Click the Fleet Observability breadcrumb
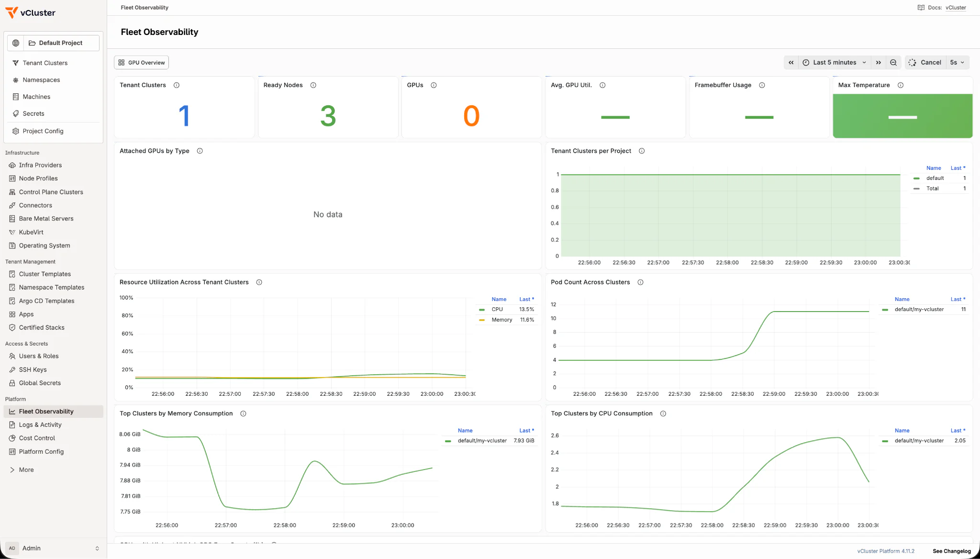The width and height of the screenshot is (980, 559). point(145,8)
